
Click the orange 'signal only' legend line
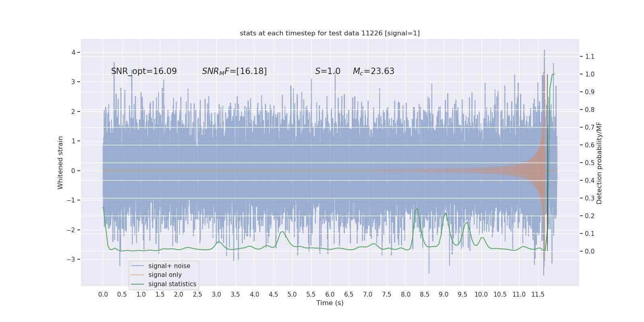(137, 275)
